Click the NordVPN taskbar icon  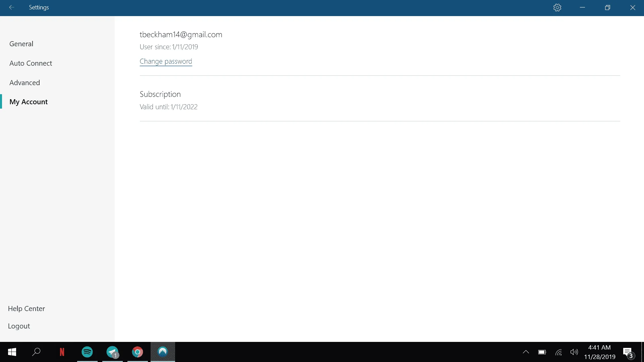pyautogui.click(x=163, y=352)
